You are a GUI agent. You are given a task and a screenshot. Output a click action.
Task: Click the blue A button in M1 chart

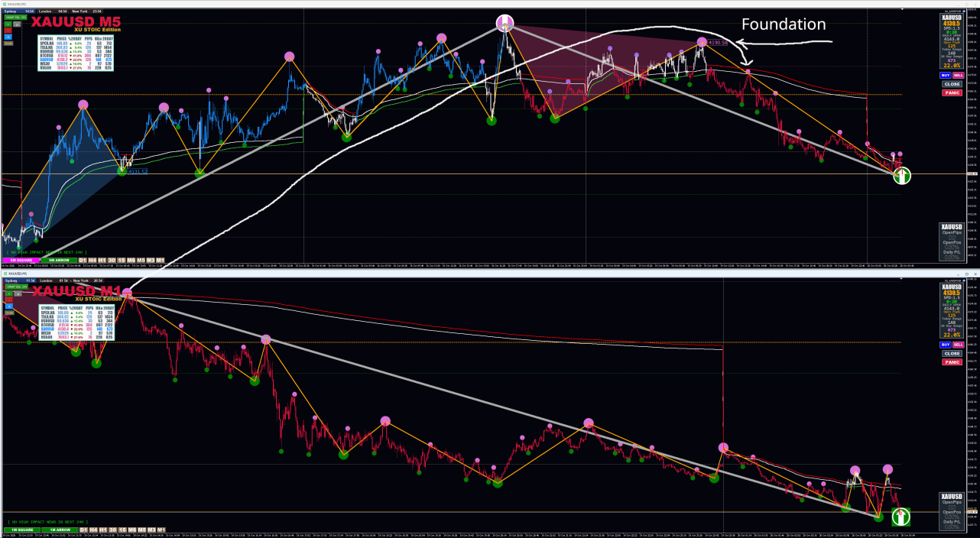[9, 306]
